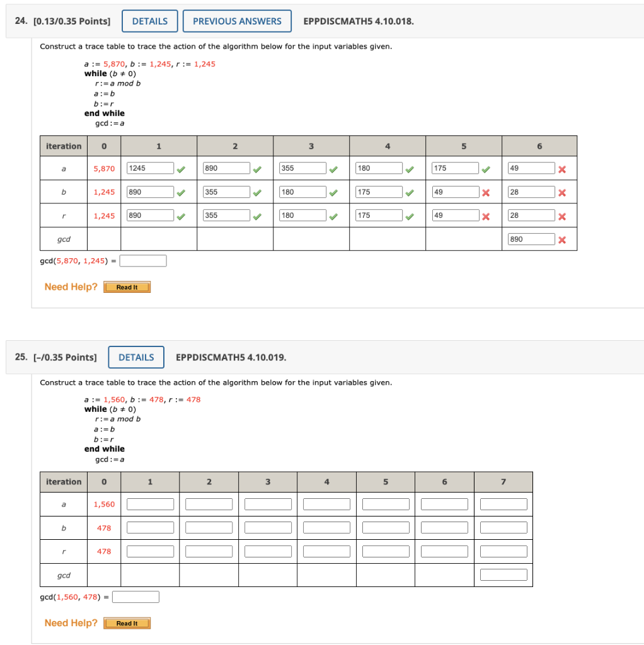
Task: Open DETAILS for problem 24
Action: pos(149,21)
